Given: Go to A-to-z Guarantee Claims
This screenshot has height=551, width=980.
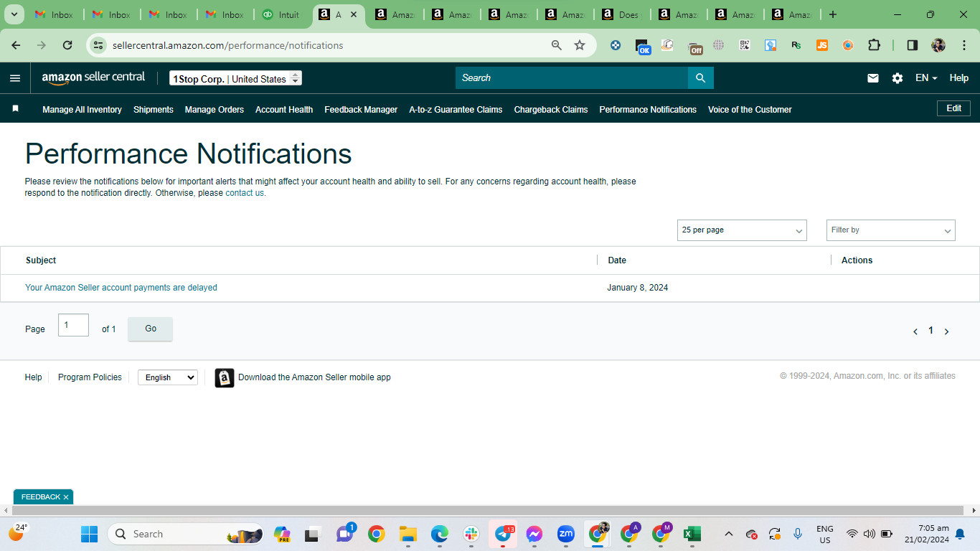Looking at the screenshot, I should point(456,110).
